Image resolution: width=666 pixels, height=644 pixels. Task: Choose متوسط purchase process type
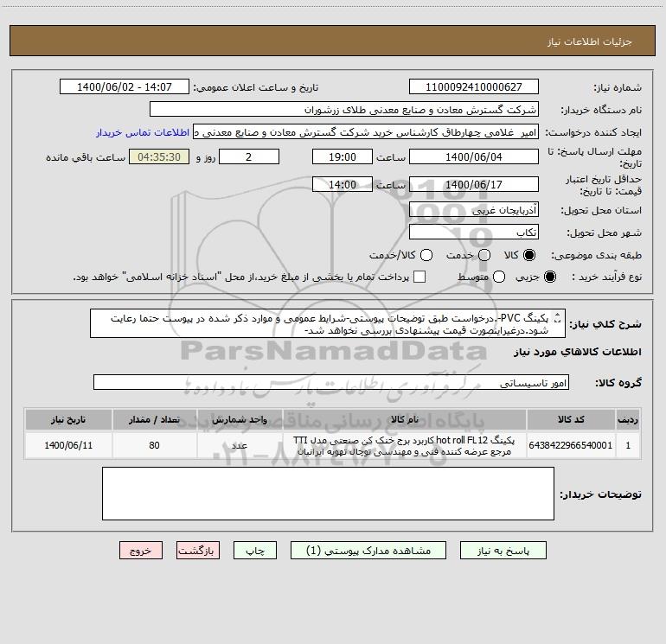(499, 277)
